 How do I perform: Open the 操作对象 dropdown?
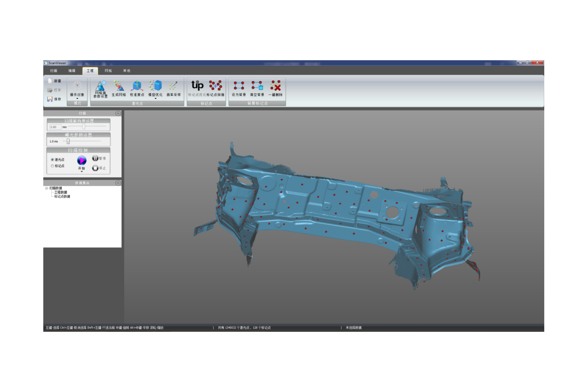coord(77,98)
